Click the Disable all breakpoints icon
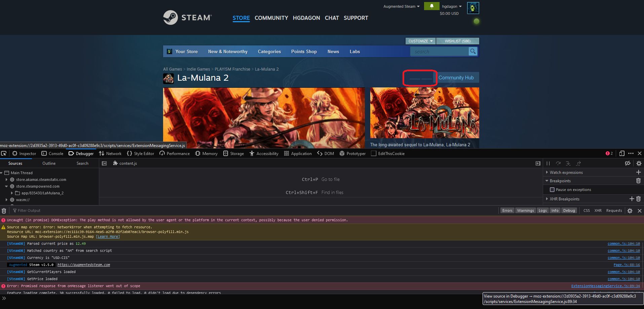 click(628, 163)
